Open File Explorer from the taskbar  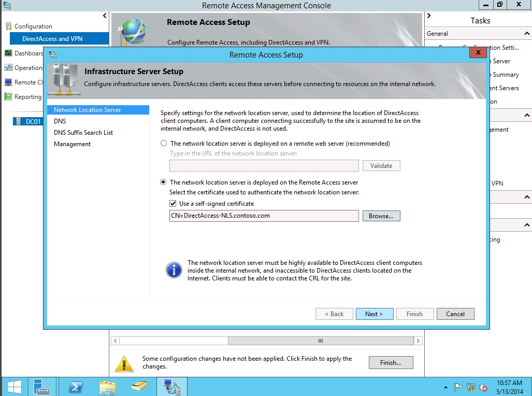pyautogui.click(x=108, y=387)
